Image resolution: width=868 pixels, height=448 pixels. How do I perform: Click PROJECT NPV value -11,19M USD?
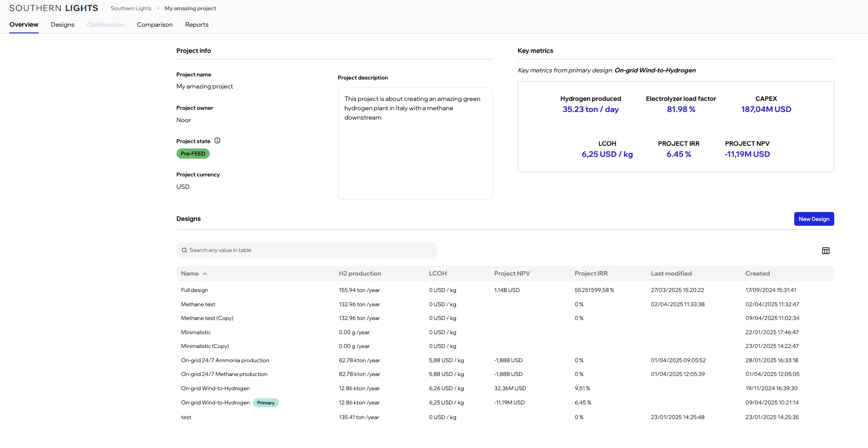click(747, 154)
